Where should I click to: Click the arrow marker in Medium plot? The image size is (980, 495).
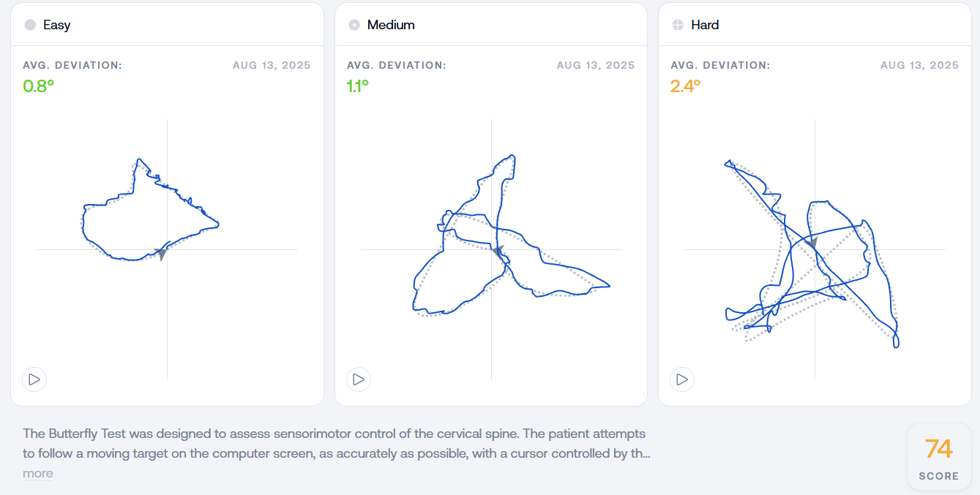(x=498, y=252)
